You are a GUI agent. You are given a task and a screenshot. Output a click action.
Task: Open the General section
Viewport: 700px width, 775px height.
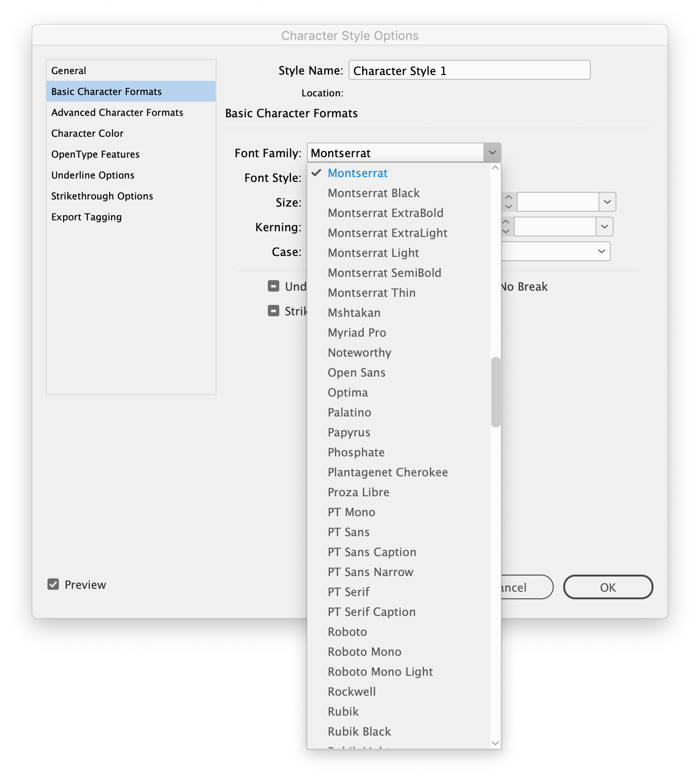[131, 71]
